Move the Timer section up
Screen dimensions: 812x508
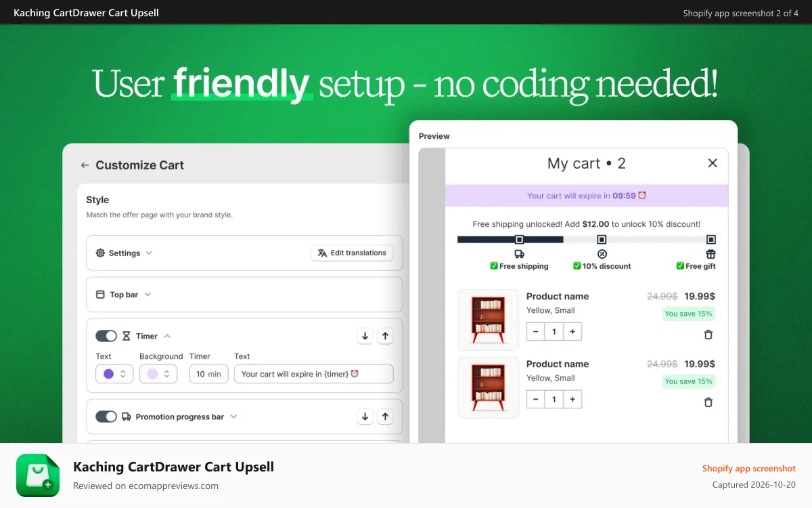[385, 336]
